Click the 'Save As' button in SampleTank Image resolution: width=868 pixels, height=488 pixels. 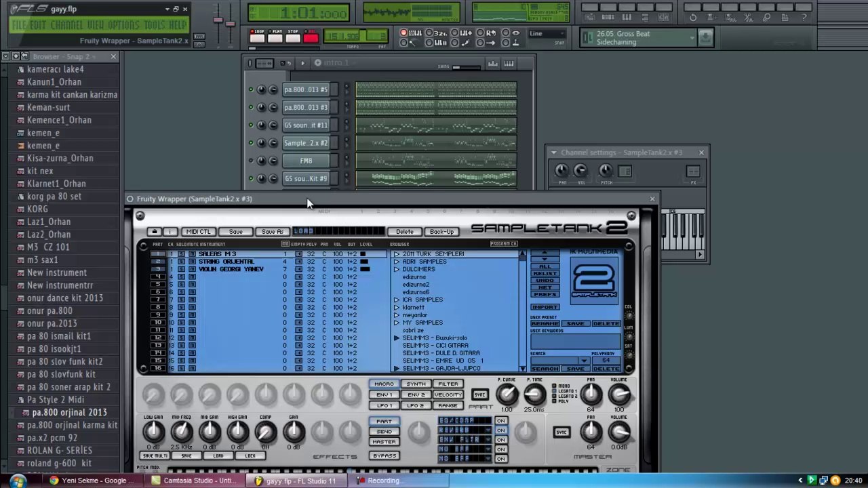pyautogui.click(x=272, y=232)
